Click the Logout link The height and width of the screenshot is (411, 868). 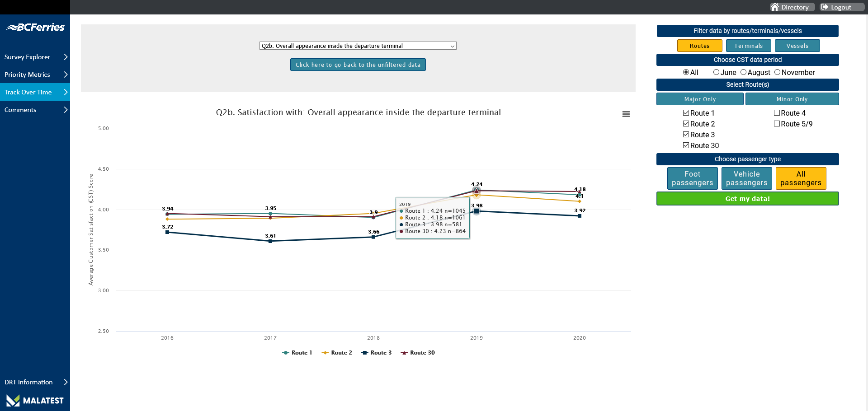842,7
